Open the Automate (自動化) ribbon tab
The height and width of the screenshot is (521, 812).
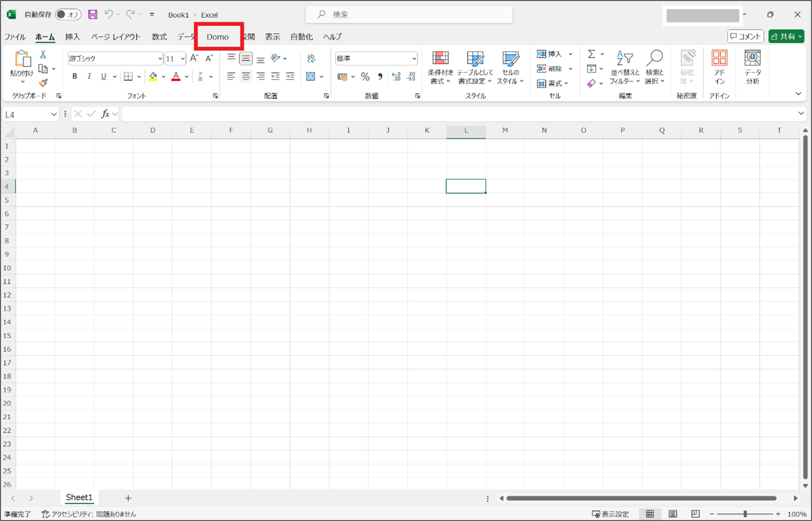click(301, 37)
